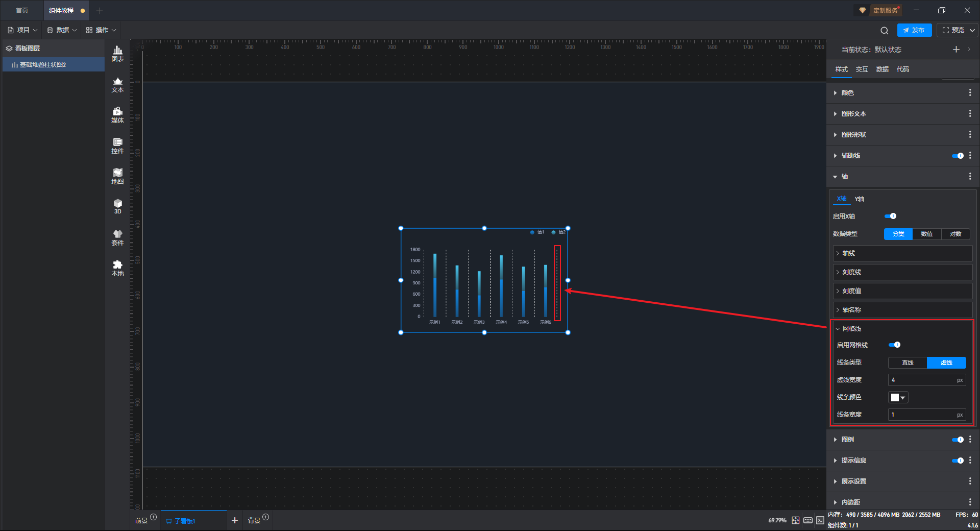Toggle the 提示信息 switch
This screenshot has height=531, width=980.
click(958, 461)
